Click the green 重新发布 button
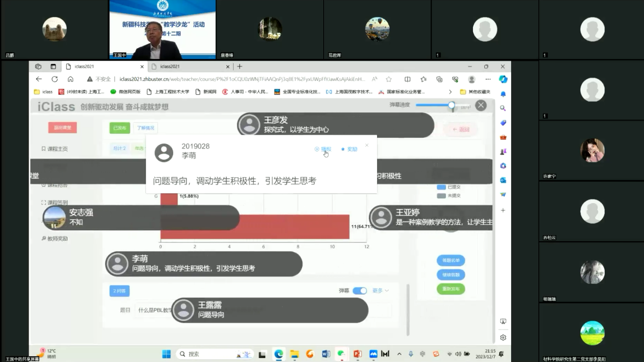The width and height of the screenshot is (644, 362). 451,289
